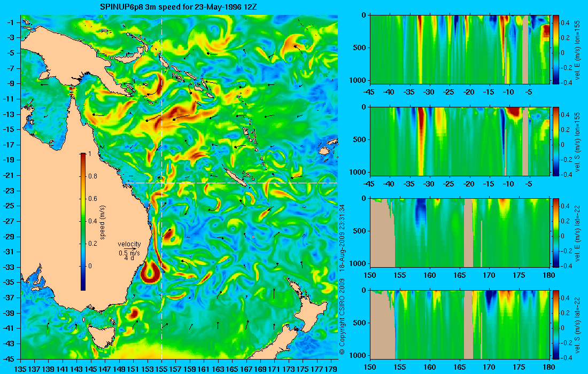Screen dimensions: 588x374
Task: Click longitude tick '173' on main map axis
Action: click(289, 370)
